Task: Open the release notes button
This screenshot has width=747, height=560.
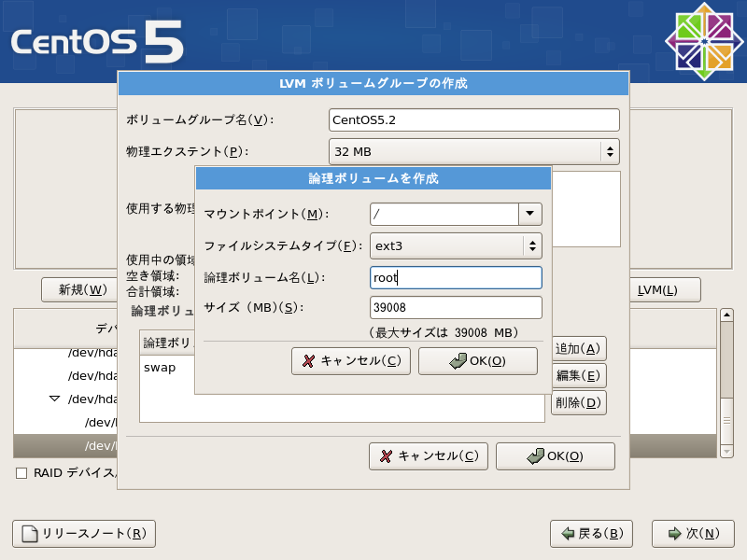Action: 84,533
